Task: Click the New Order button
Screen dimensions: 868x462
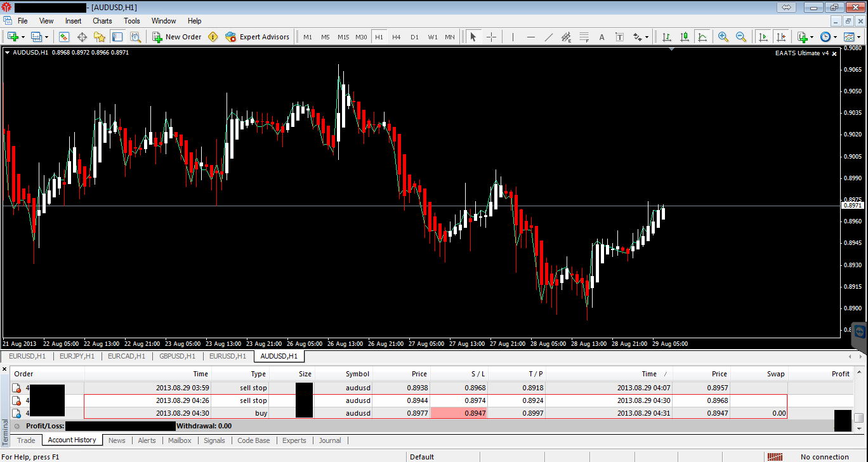Action: [176, 37]
